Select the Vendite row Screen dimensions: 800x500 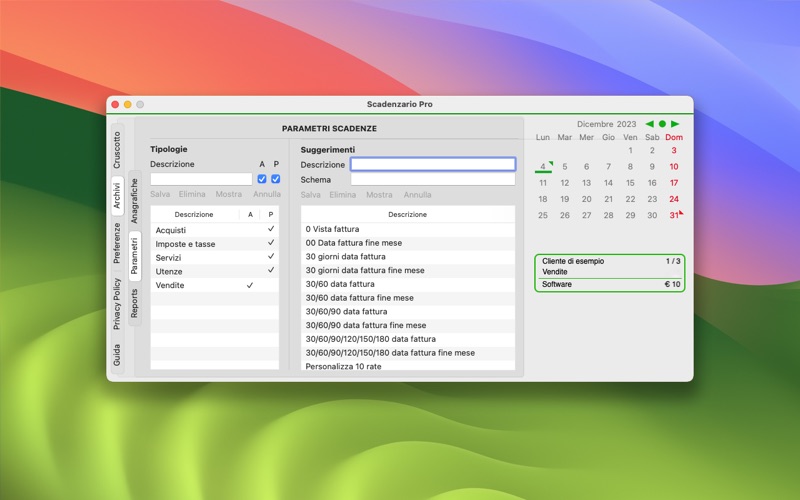[x=215, y=285]
